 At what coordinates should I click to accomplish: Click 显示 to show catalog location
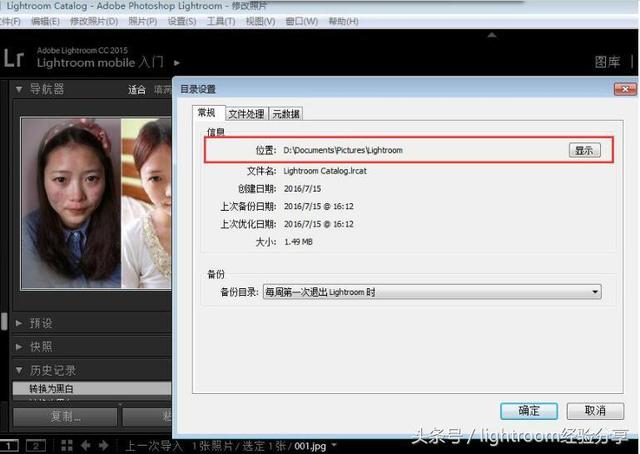pyautogui.click(x=584, y=150)
